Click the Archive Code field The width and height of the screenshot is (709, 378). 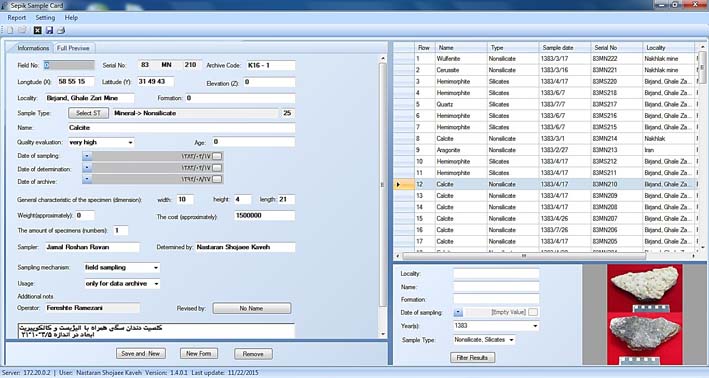click(x=271, y=66)
